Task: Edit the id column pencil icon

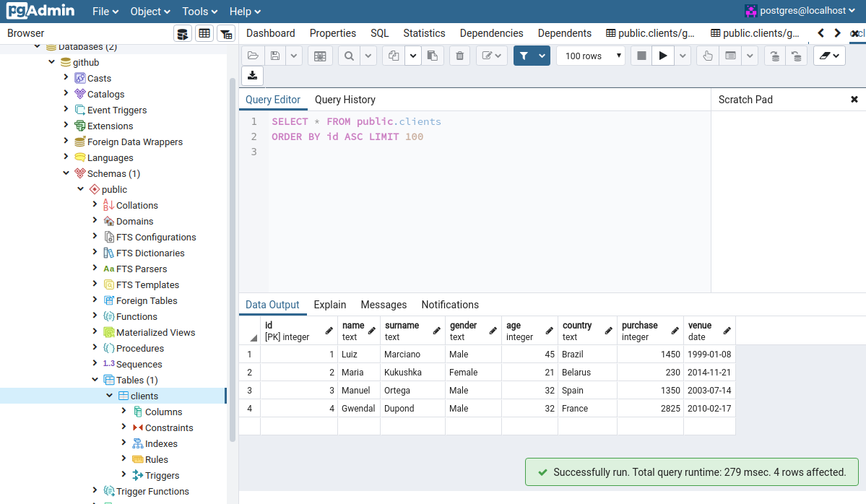Action: pos(329,331)
